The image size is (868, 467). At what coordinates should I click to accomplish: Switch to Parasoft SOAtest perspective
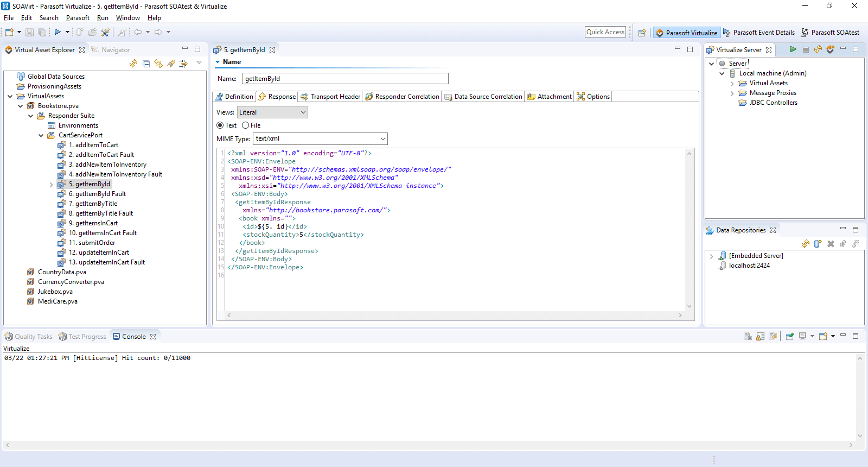coord(830,33)
